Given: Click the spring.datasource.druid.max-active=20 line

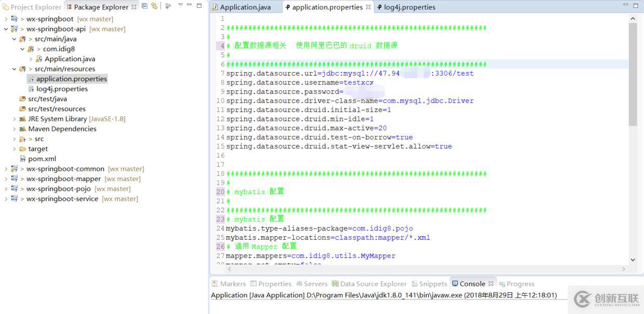Looking at the screenshot, I should point(306,128).
